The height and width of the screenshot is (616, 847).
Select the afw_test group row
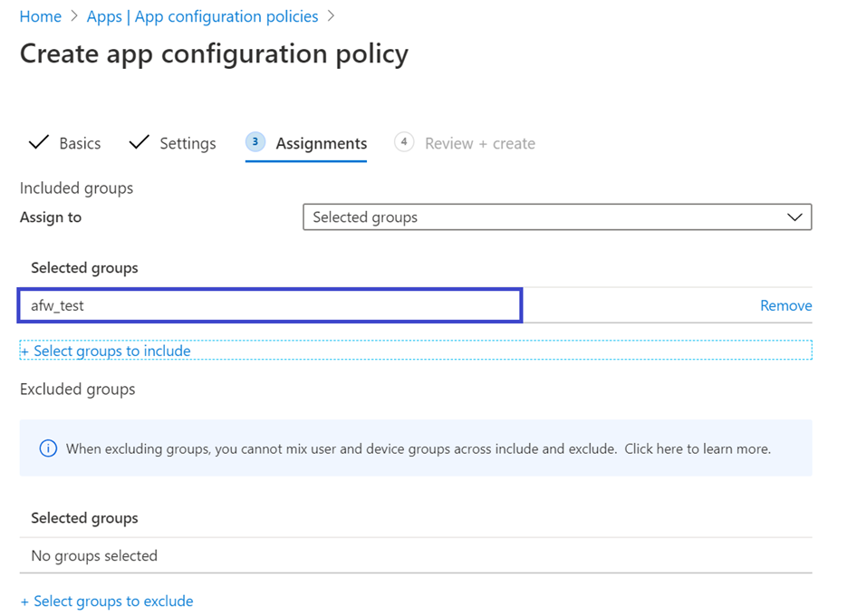tap(270, 305)
